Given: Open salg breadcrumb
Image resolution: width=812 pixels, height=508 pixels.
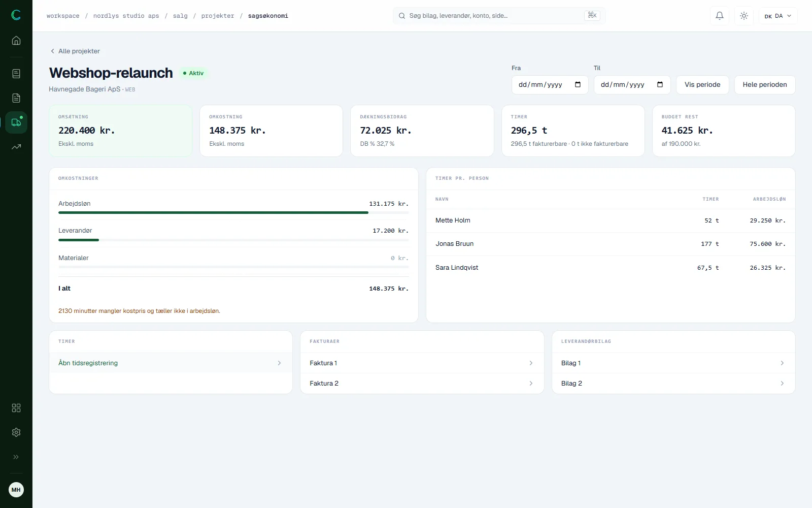Looking at the screenshot, I should (x=180, y=16).
